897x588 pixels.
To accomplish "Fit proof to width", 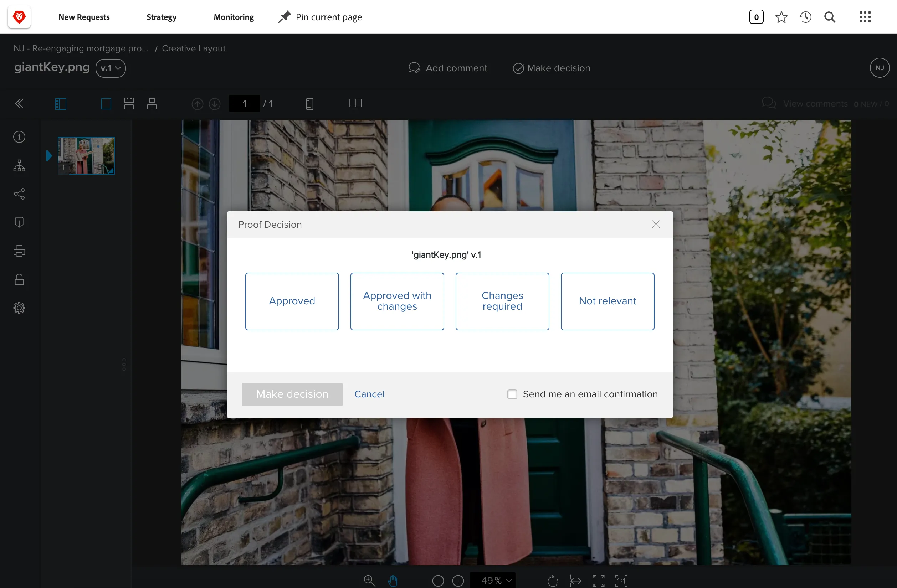I will 575,581.
